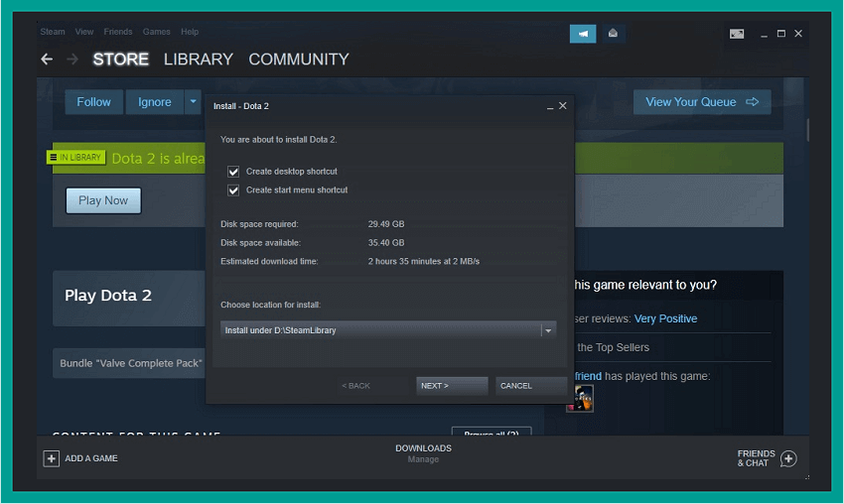Open the Friends menu
Image resolution: width=844 pixels, height=504 pixels.
click(118, 32)
